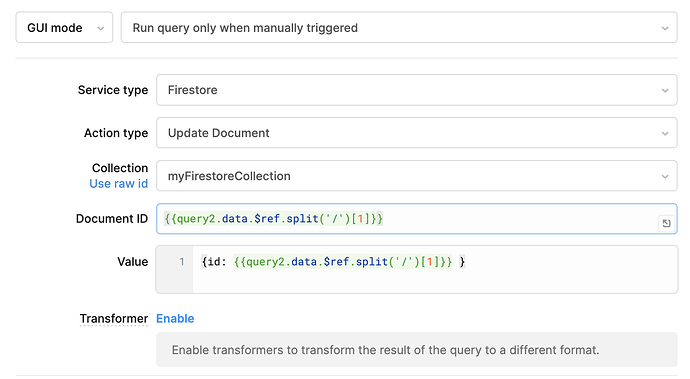Click the chevron at the right of Firestore field
Image resolution: width=690 pixels, height=379 pixels.
tap(665, 90)
